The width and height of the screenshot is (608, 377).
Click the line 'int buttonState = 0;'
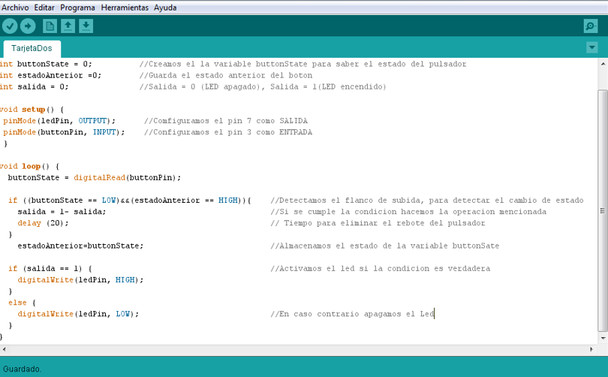(x=46, y=64)
